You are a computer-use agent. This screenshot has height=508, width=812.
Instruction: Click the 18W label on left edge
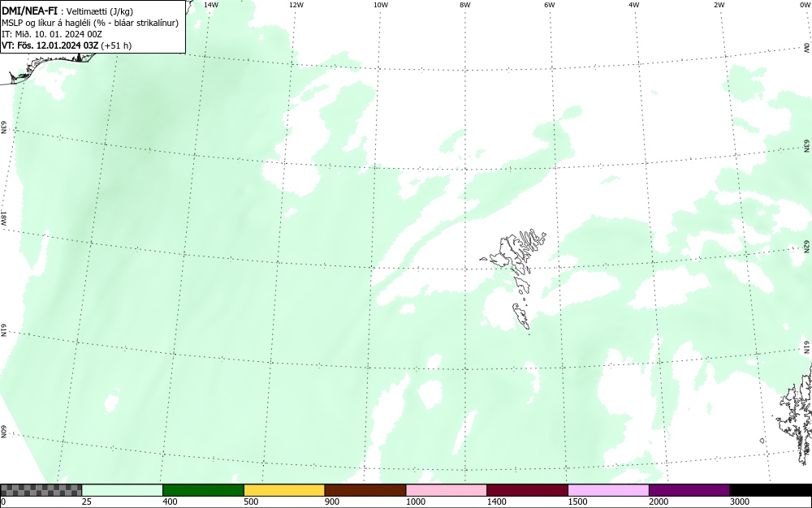[x=3, y=217]
